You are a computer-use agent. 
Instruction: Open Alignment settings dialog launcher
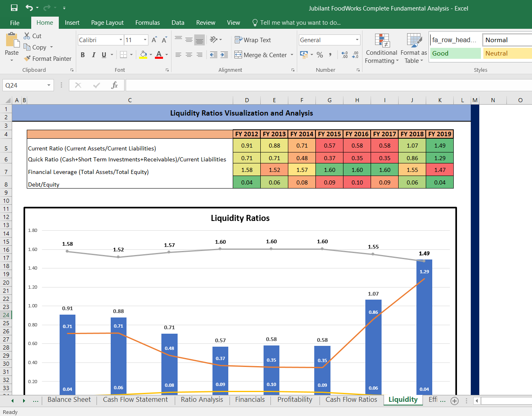coord(293,70)
